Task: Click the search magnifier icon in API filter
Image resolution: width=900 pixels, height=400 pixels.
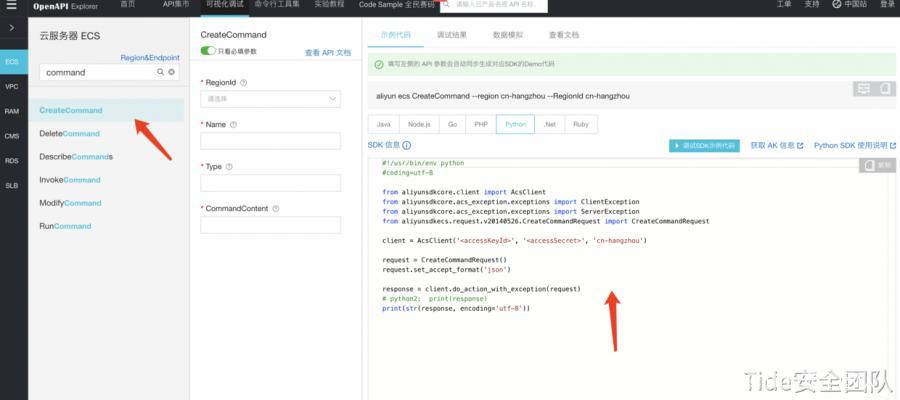Action: [x=161, y=72]
